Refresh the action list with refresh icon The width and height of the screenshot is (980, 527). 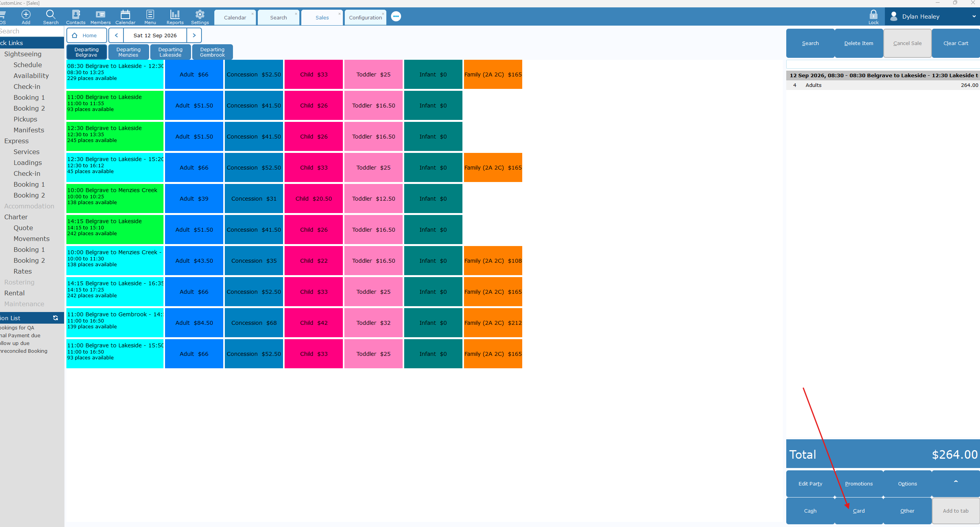click(x=56, y=318)
